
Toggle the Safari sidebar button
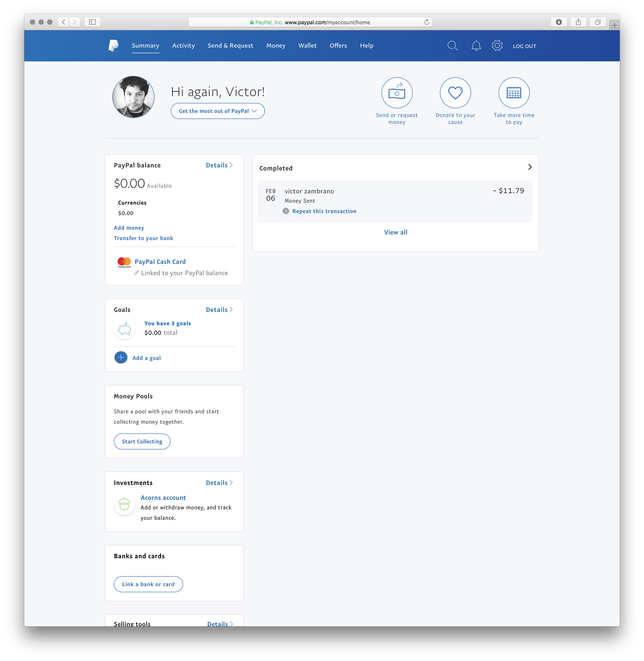click(x=92, y=22)
